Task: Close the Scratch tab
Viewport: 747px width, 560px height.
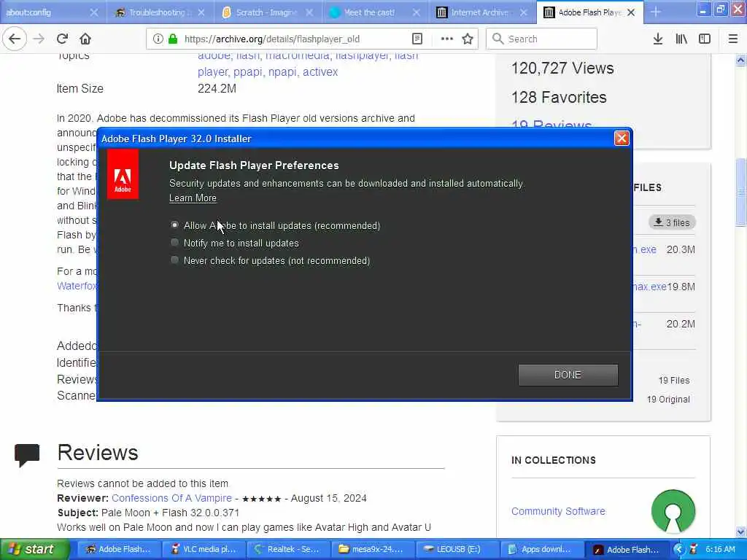Action: tap(309, 12)
